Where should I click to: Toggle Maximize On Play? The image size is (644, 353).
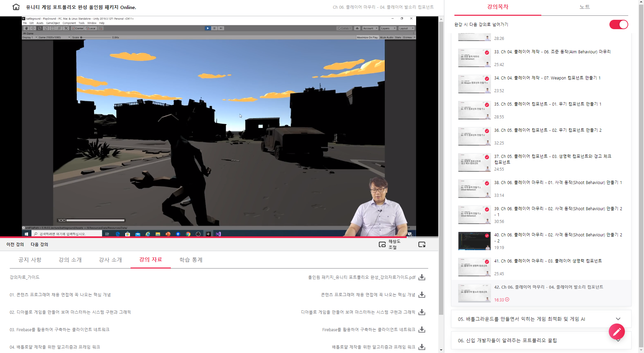(x=367, y=38)
